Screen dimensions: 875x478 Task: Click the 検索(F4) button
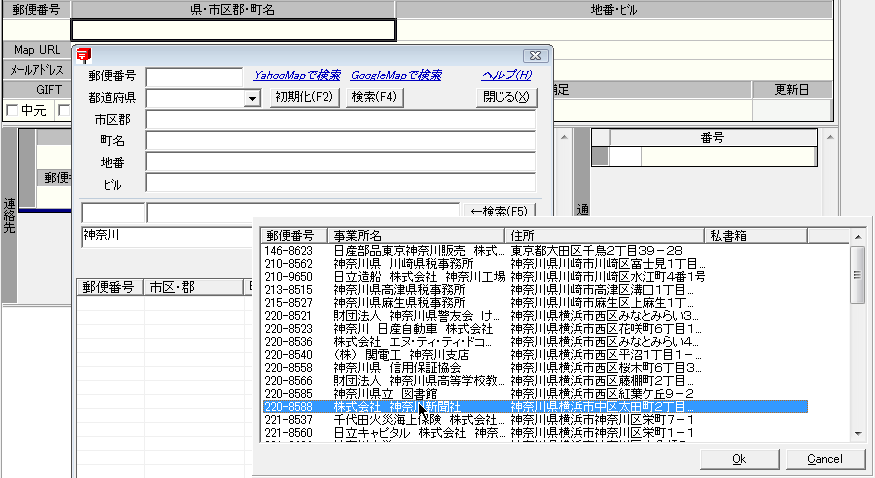(x=374, y=97)
